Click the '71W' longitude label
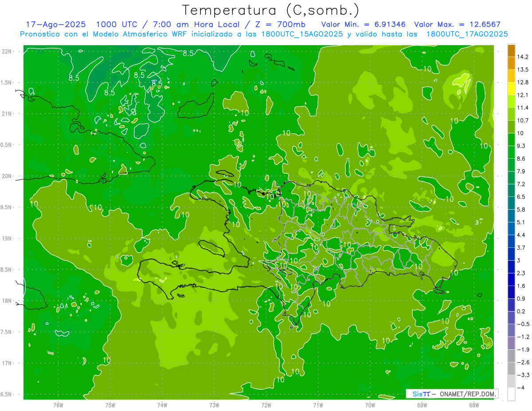 (x=318, y=405)
